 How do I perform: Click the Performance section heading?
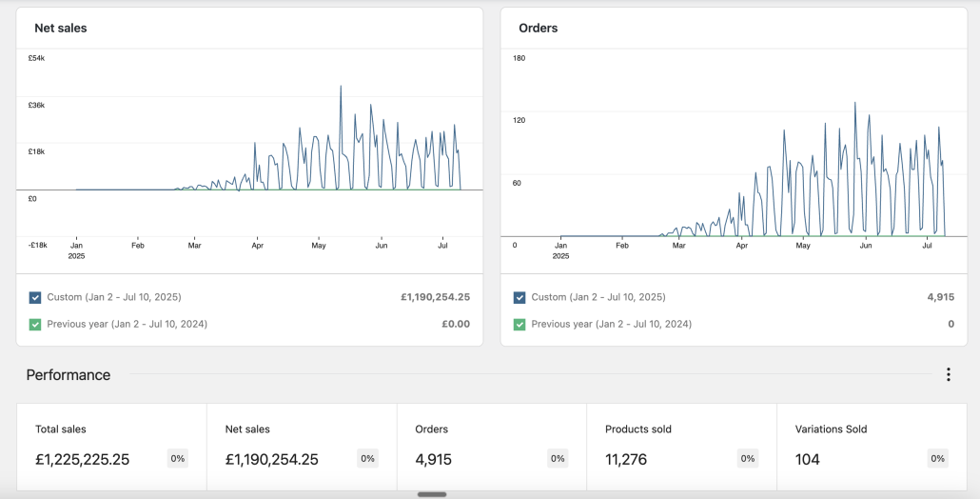pos(69,374)
